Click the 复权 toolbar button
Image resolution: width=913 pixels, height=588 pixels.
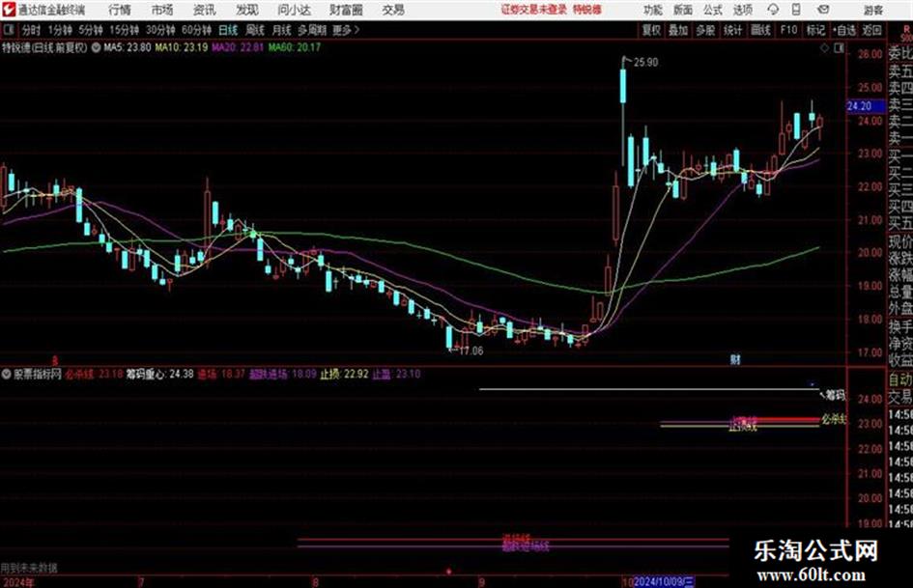[651, 30]
